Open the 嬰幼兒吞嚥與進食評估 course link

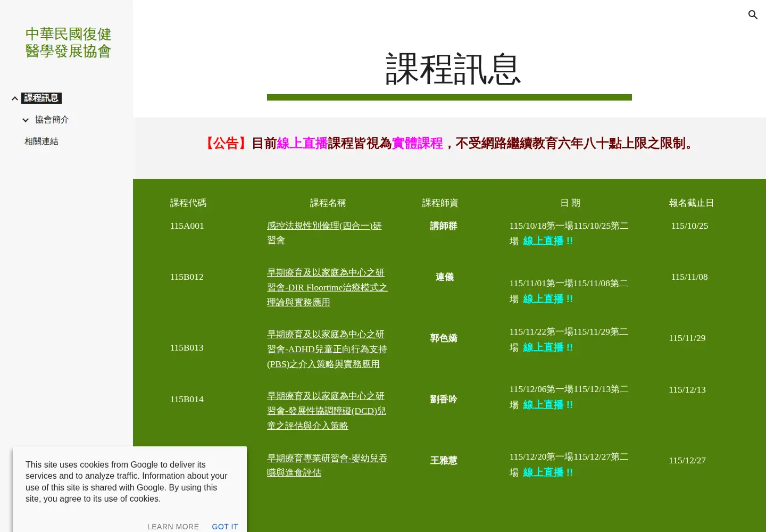[x=327, y=465]
